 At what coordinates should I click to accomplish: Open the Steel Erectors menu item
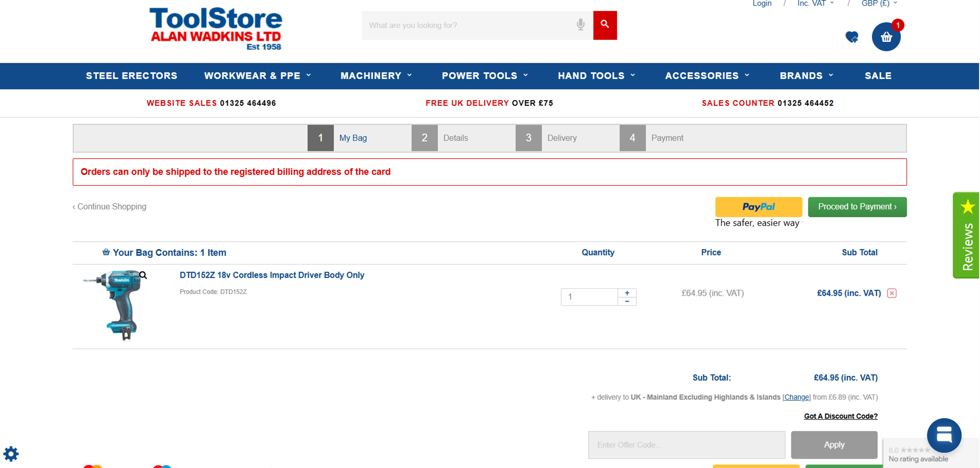(132, 76)
